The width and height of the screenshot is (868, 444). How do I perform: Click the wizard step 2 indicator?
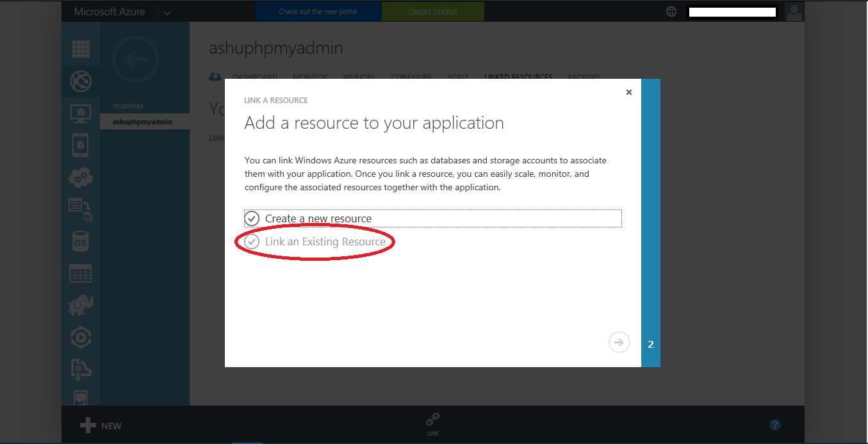(651, 344)
